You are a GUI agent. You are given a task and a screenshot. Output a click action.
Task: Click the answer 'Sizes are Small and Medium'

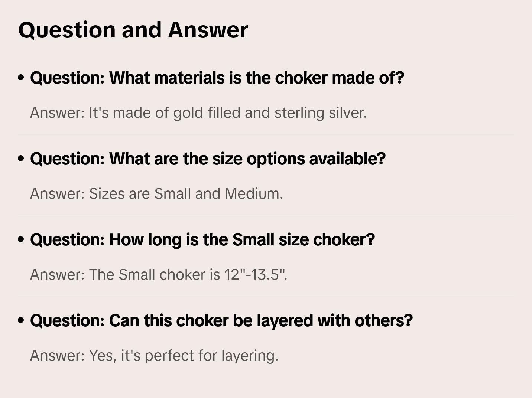coord(156,194)
